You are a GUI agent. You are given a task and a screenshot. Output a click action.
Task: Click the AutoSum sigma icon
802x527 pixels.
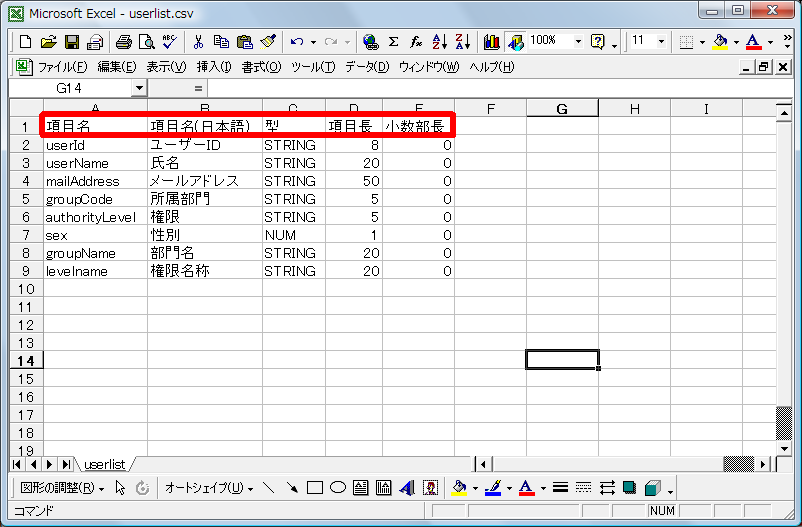coord(393,42)
